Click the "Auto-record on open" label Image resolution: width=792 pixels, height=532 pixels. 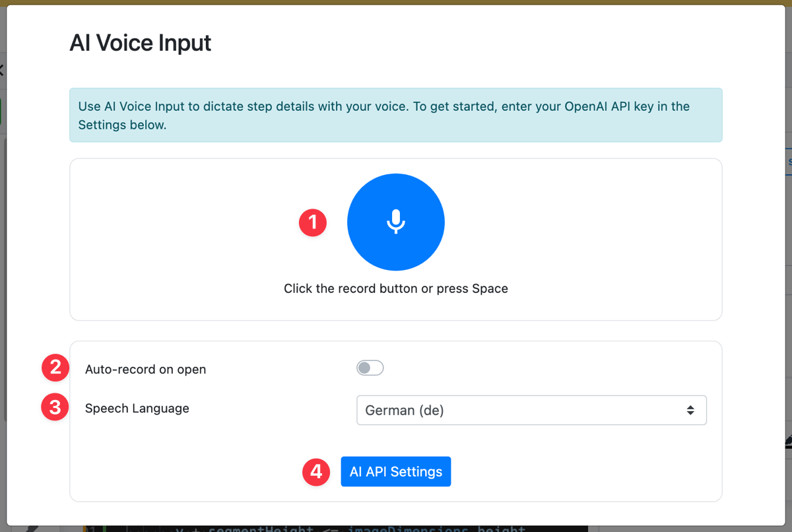(x=145, y=369)
